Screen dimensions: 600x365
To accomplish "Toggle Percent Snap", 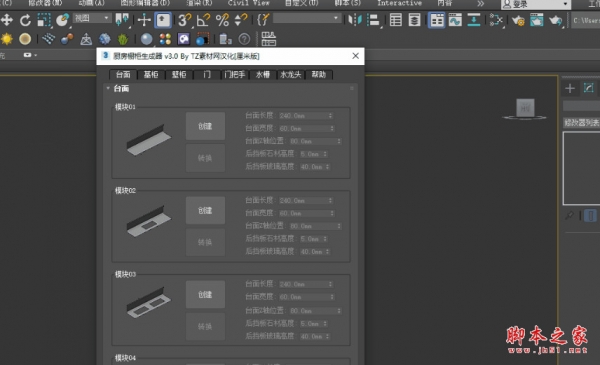I will (222, 20).
